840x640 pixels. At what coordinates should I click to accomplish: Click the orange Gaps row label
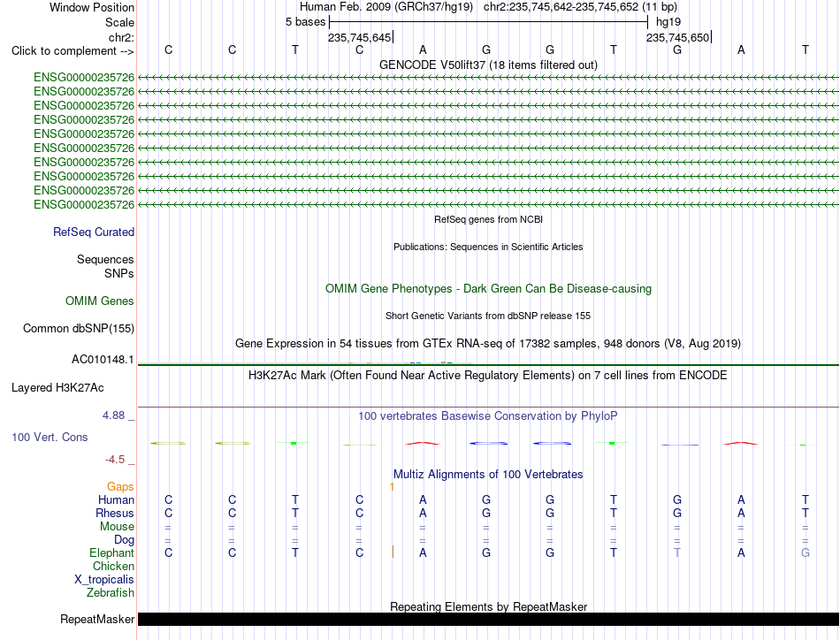pyautogui.click(x=120, y=486)
